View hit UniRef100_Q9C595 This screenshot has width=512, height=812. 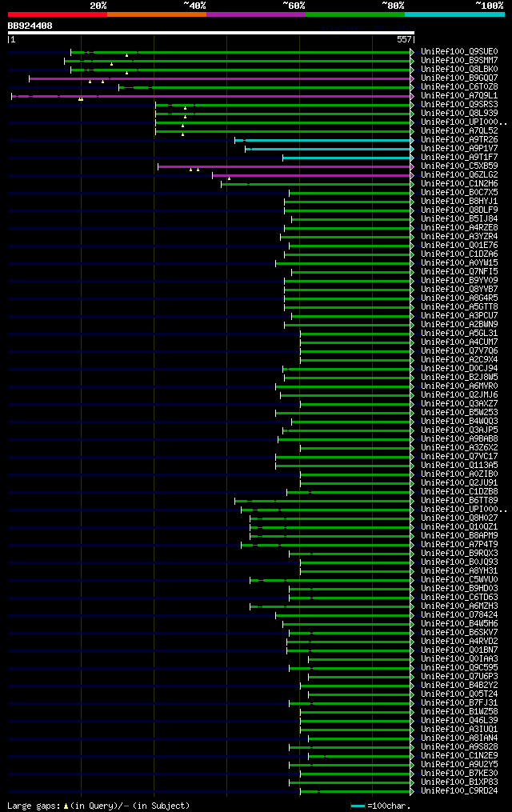click(459, 668)
